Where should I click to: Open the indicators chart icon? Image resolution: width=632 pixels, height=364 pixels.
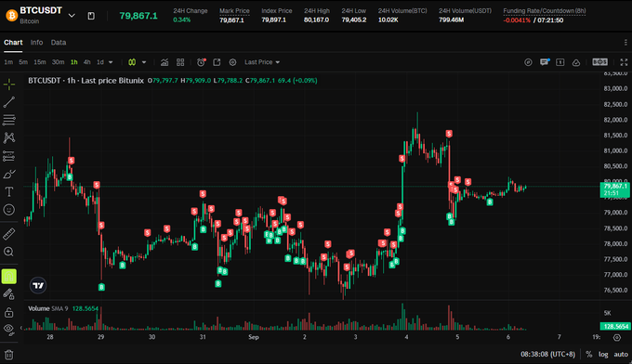[x=165, y=62]
